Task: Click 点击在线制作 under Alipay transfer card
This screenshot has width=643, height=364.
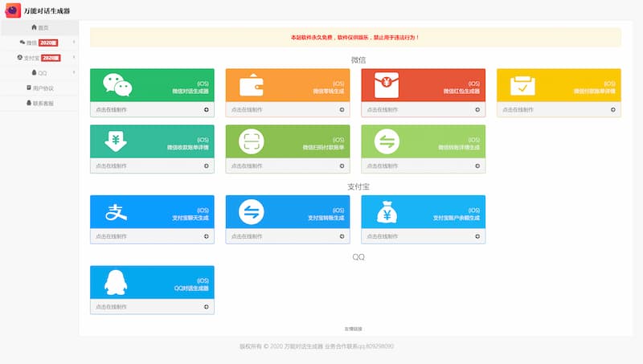Action: tap(247, 236)
